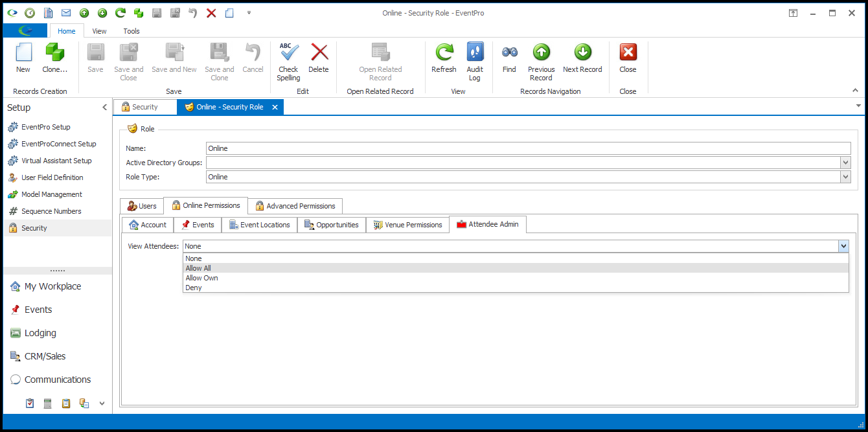Click the yellow clipboard icon in navigation footer
This screenshot has height=432, width=868.
coord(65,404)
